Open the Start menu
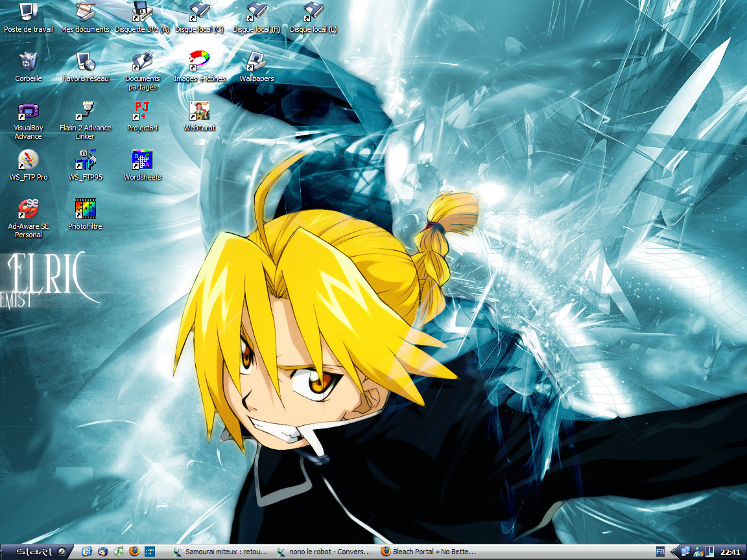 (37, 552)
